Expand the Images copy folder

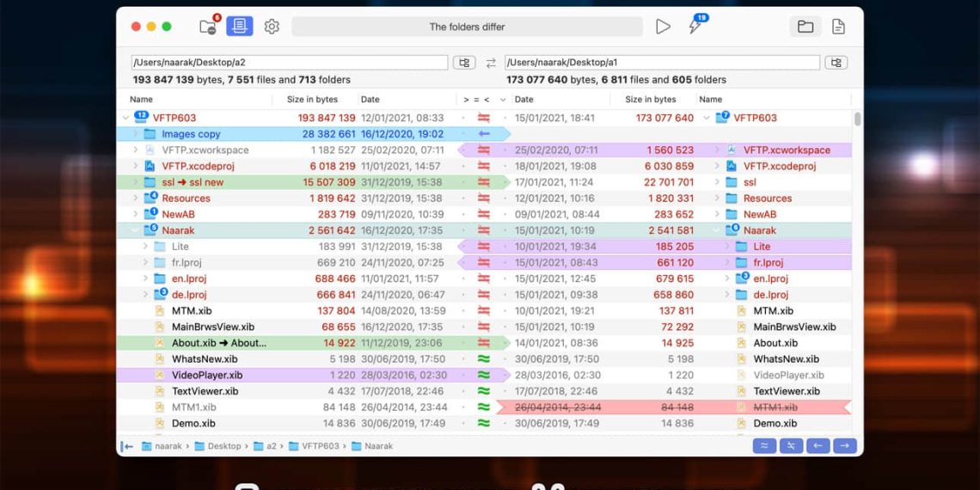(135, 134)
